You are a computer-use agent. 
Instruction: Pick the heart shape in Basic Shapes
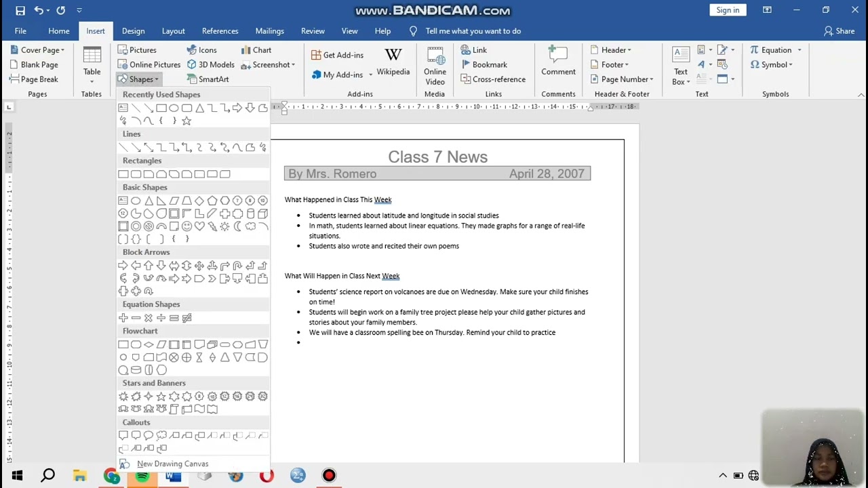199,226
